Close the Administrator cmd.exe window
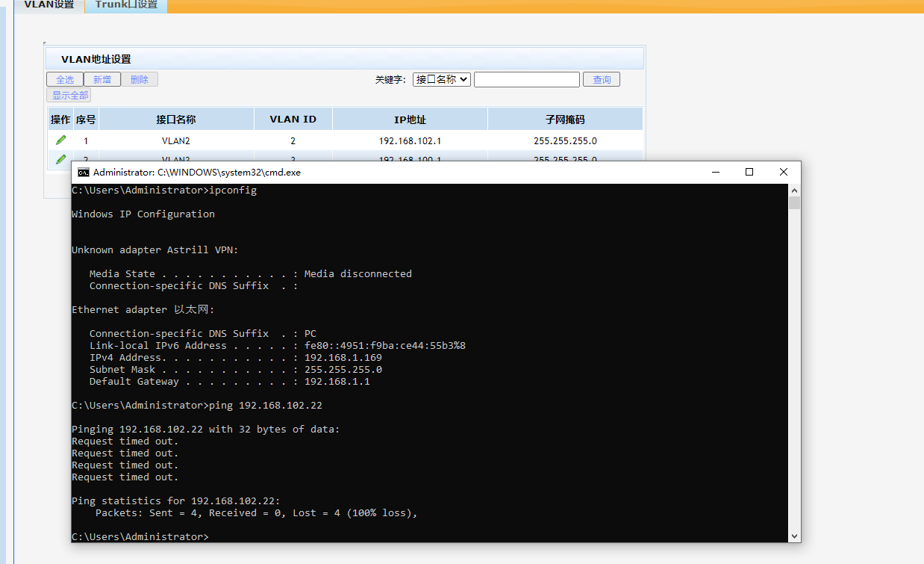The width and height of the screenshot is (924, 564). tap(784, 172)
